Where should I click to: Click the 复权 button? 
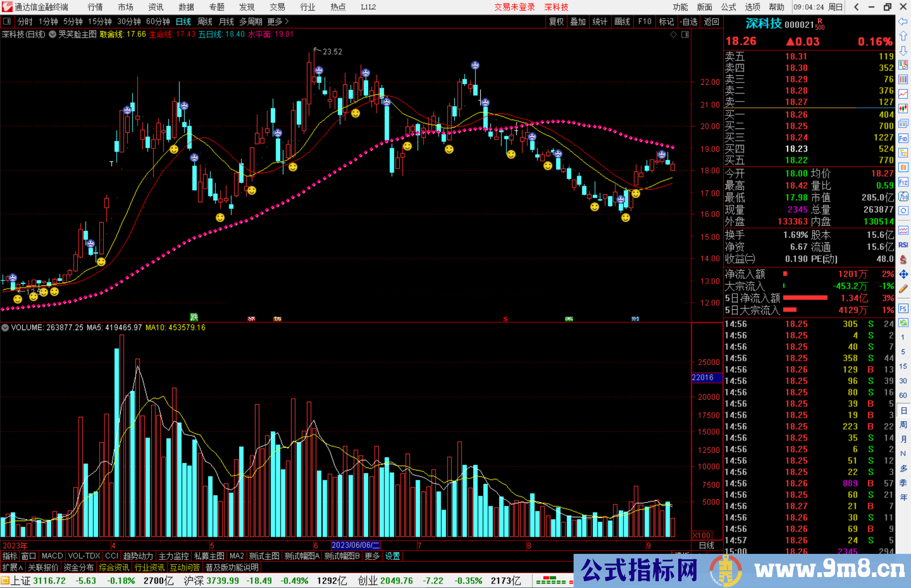click(x=556, y=21)
